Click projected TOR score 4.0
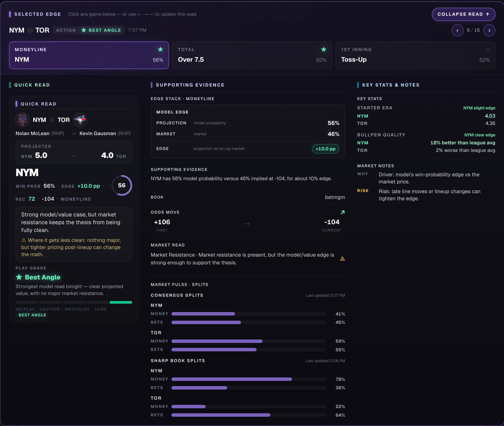This screenshot has width=504, height=426. (107, 155)
